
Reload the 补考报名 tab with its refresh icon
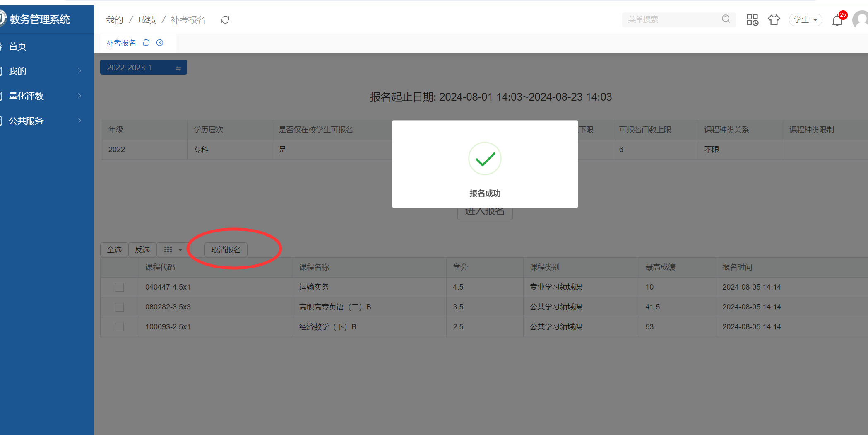[146, 43]
